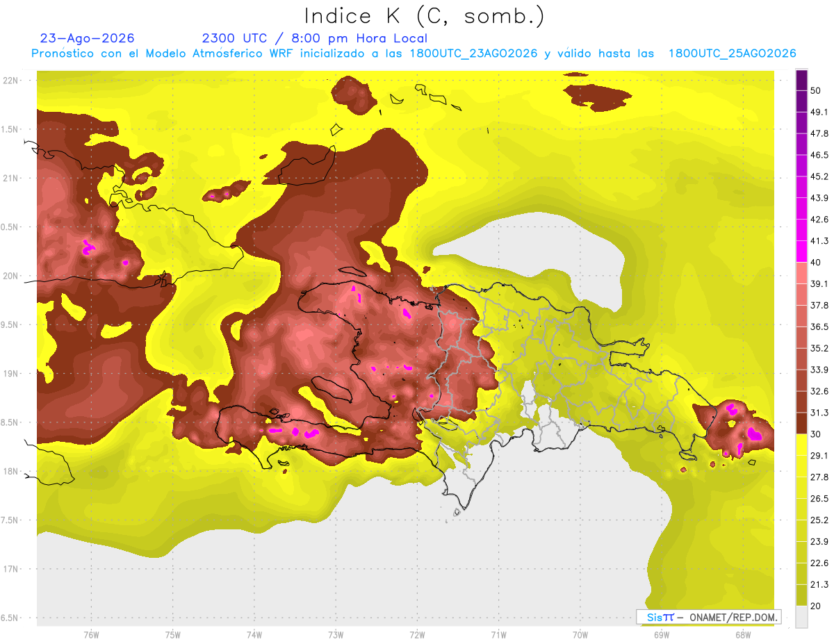The width and height of the screenshot is (834, 644).
Task: Click the "73W" longitude label
Action: 336,635
